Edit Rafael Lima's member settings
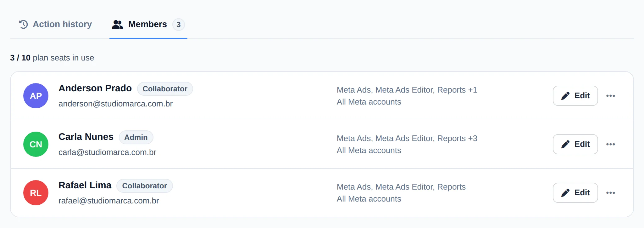Image resolution: width=644 pixels, height=228 pixels. [575, 193]
